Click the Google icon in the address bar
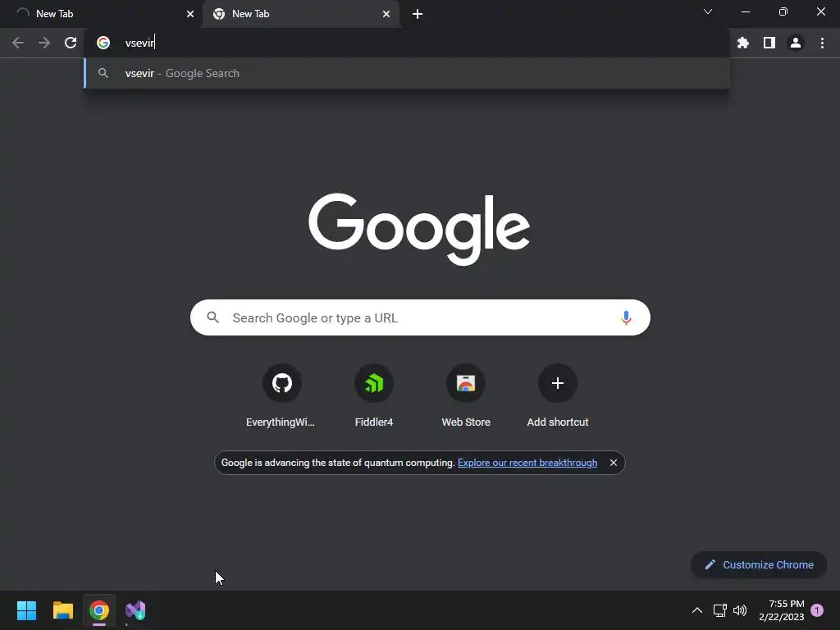 click(x=103, y=43)
